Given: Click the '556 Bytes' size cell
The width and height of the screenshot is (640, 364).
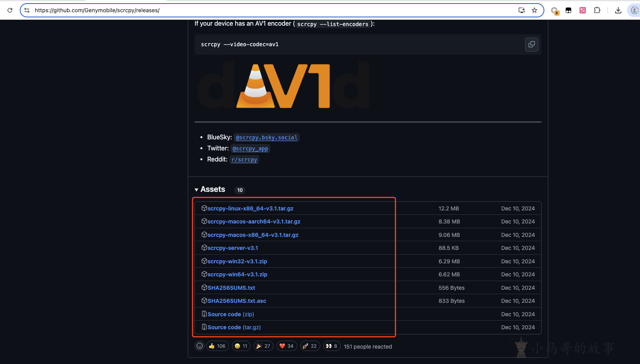Looking at the screenshot, I should [x=451, y=288].
